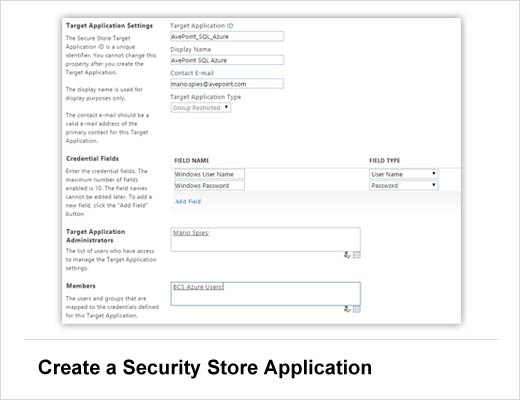
Task: Click the Windows Password field name box
Action: (x=209, y=185)
